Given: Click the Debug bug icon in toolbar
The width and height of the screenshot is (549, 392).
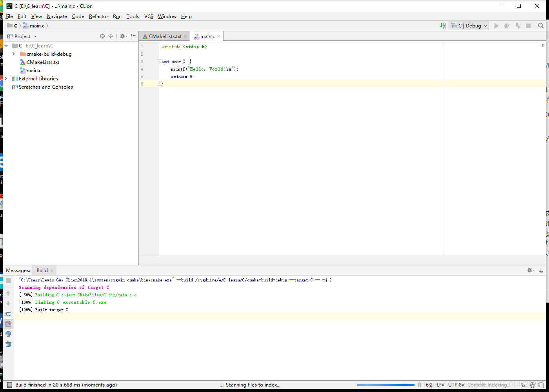Looking at the screenshot, I should pos(507,26).
